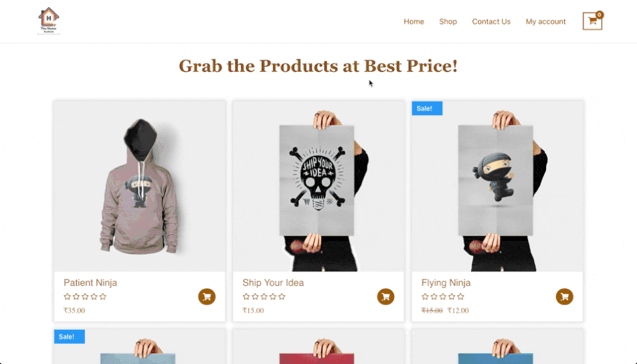The height and width of the screenshot is (364, 637).
Task: Open the Contact Us page
Action: tap(491, 21)
